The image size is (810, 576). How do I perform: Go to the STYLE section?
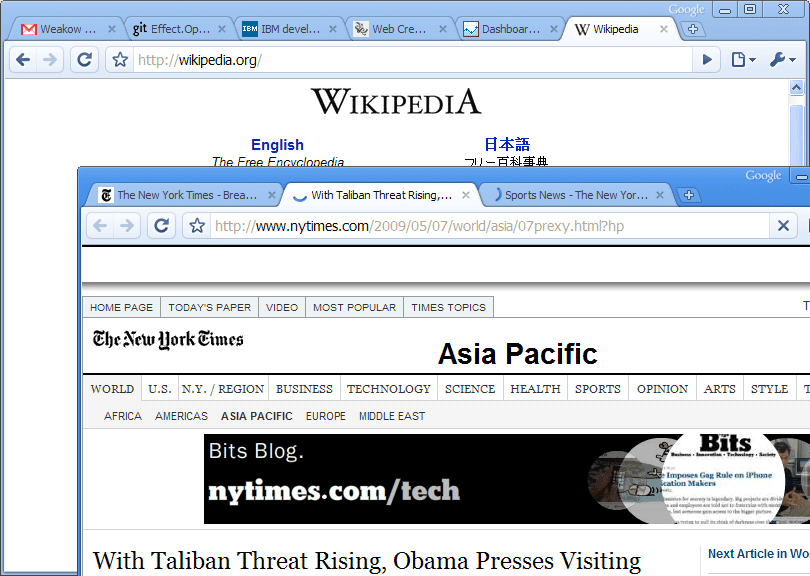[x=769, y=389]
